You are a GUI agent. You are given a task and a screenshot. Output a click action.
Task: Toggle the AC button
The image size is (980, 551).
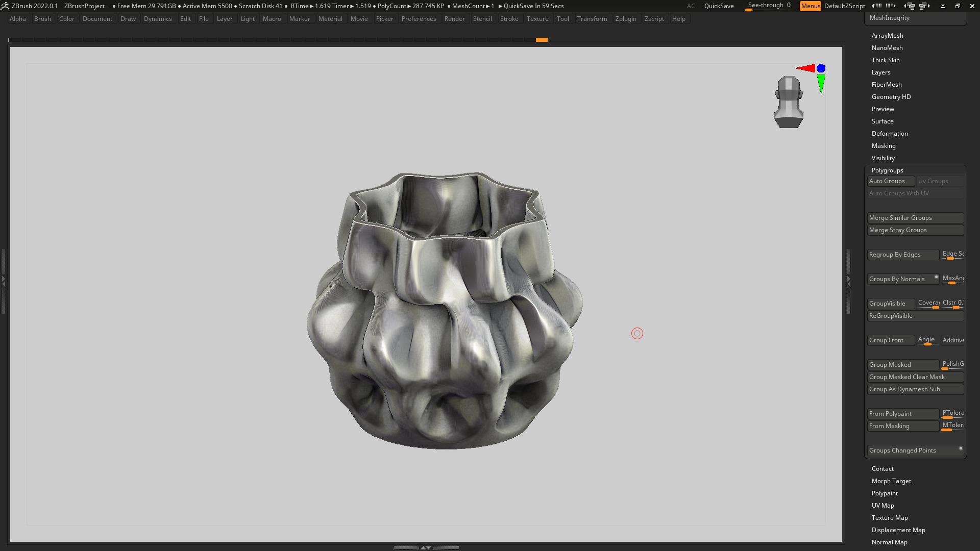[x=691, y=6]
